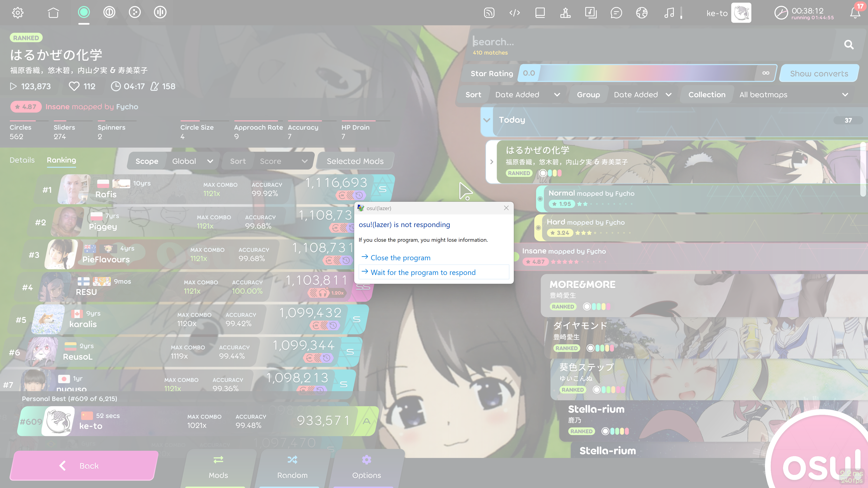Click the Star Rating minimum 0.0 handle
Viewport: 868px width, 488px height.
click(529, 73)
